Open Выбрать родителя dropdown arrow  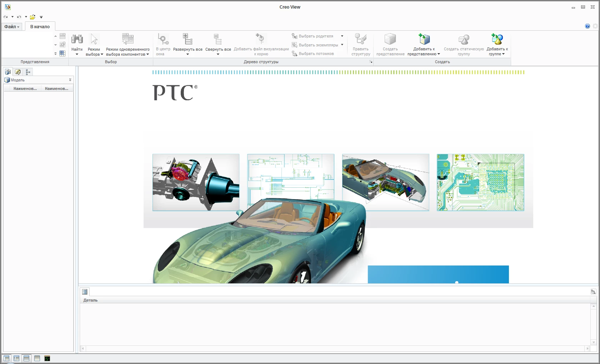pyautogui.click(x=342, y=36)
